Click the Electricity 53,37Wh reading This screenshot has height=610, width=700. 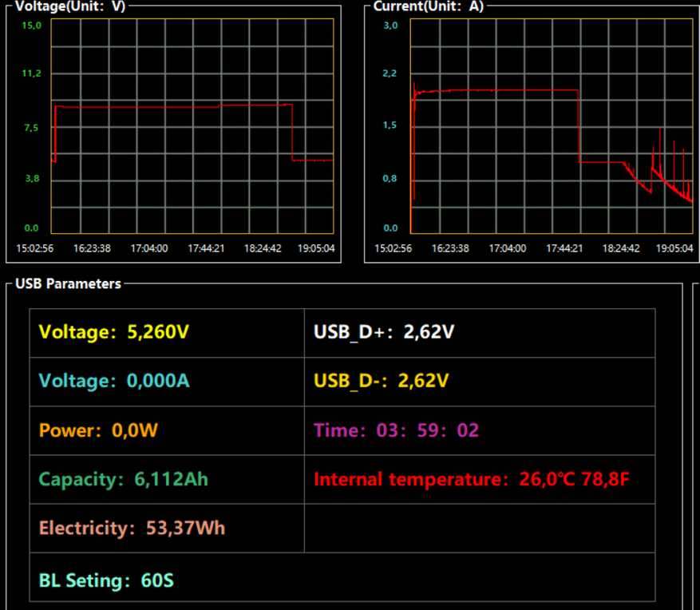[132, 528]
